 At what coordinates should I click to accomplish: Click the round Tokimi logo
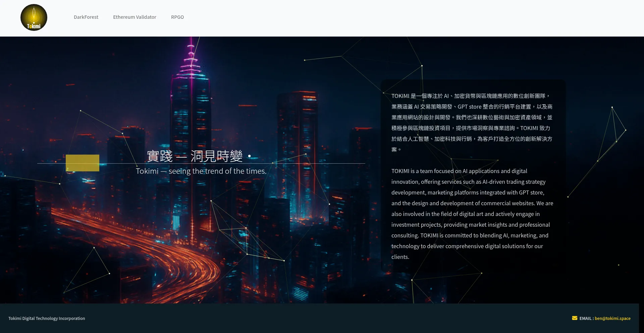pos(34,17)
